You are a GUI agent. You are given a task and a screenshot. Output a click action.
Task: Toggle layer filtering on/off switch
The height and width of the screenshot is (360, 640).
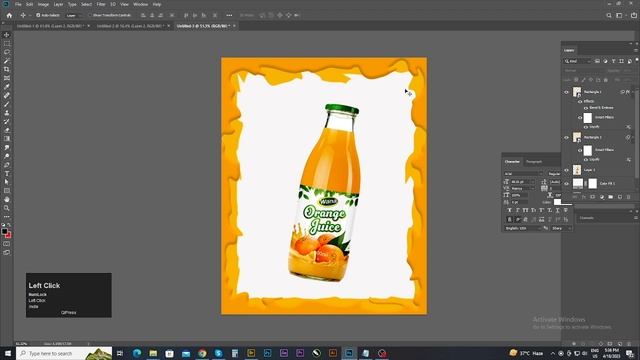[x=636, y=60]
